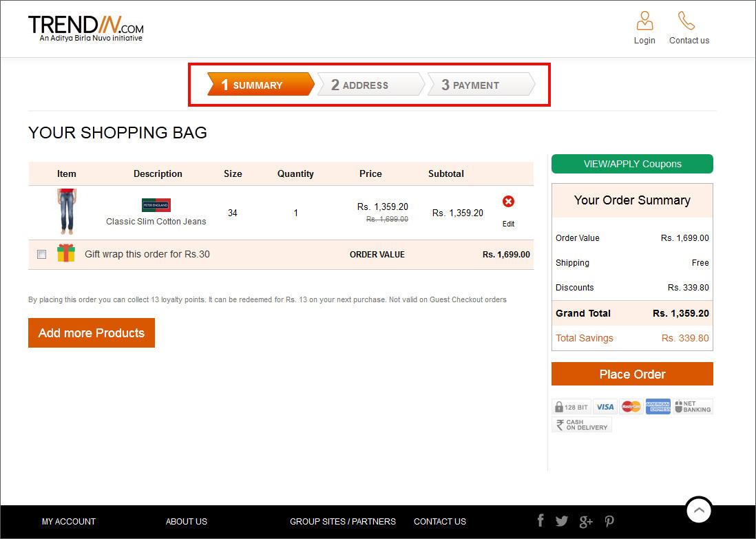Click Add more Products button

pyautogui.click(x=92, y=332)
